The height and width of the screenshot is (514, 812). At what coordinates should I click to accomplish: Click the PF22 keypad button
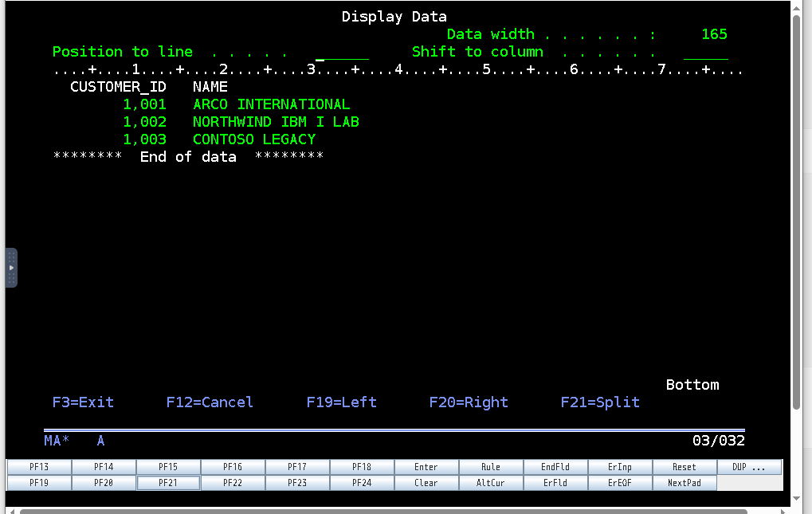pos(233,483)
